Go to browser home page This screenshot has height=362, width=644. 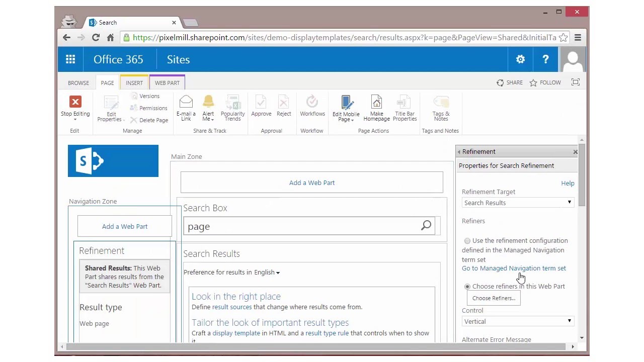(x=110, y=38)
